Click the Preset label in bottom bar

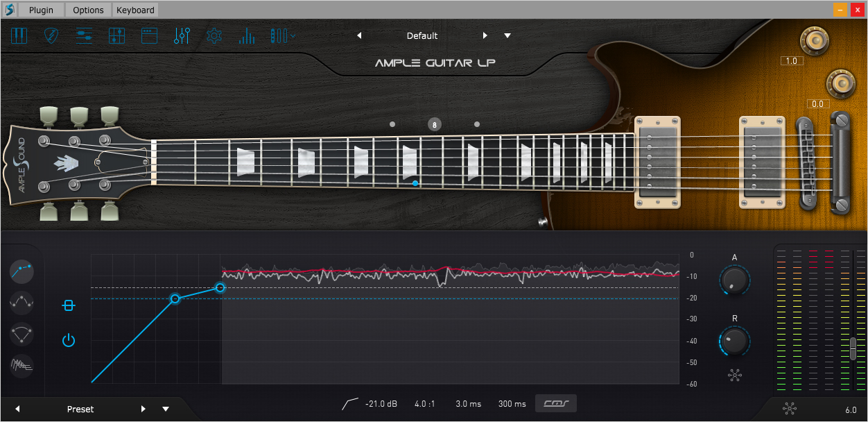(80, 409)
